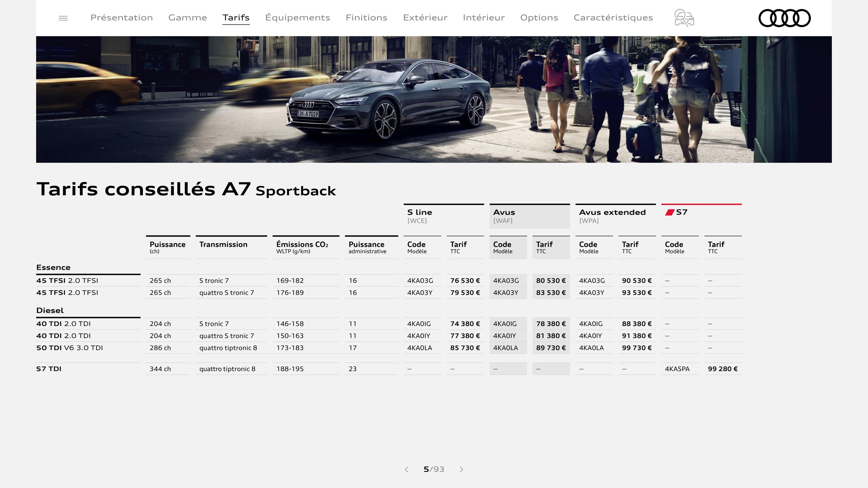868x488 pixels.
Task: Click the S7 TDI row label
Action: pyautogui.click(x=49, y=369)
